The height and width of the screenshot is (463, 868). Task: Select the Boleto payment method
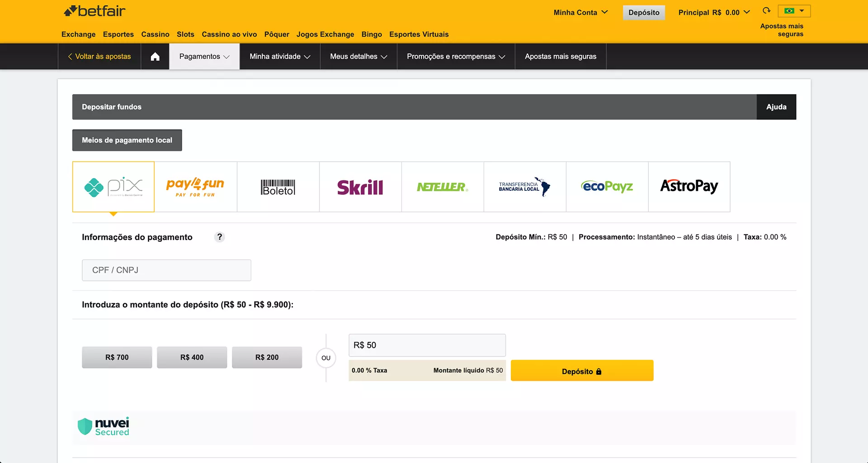pyautogui.click(x=278, y=187)
